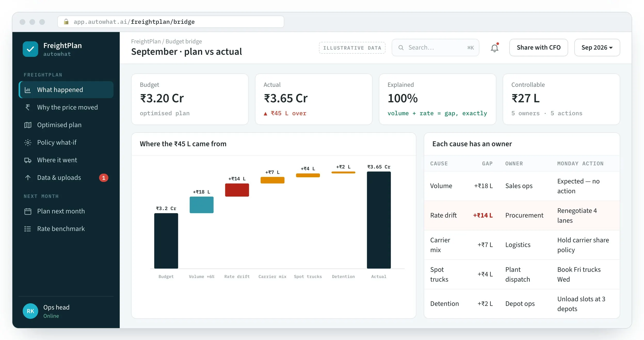Click the FreightPlan checkmark logo

click(30, 49)
